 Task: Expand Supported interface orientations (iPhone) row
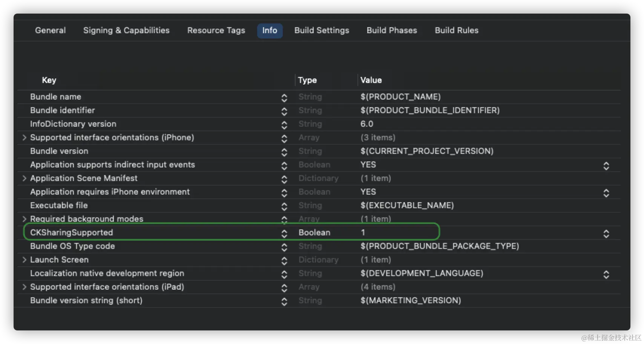coord(25,138)
